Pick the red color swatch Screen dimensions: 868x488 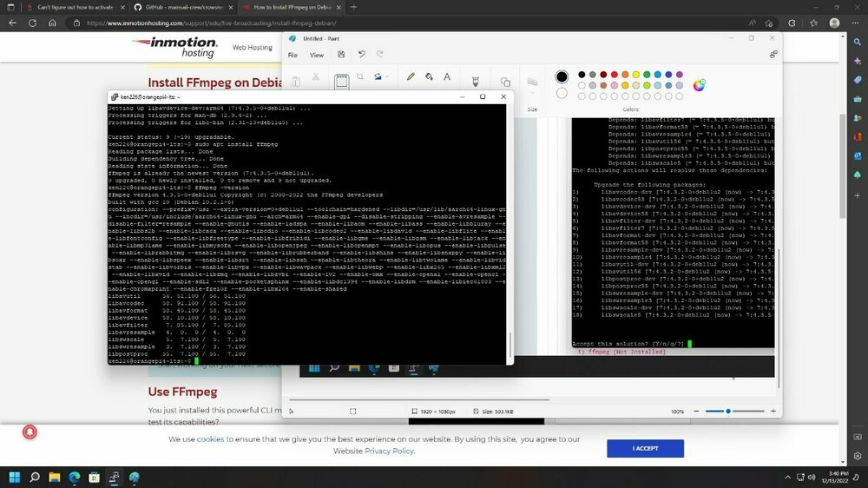coord(614,74)
